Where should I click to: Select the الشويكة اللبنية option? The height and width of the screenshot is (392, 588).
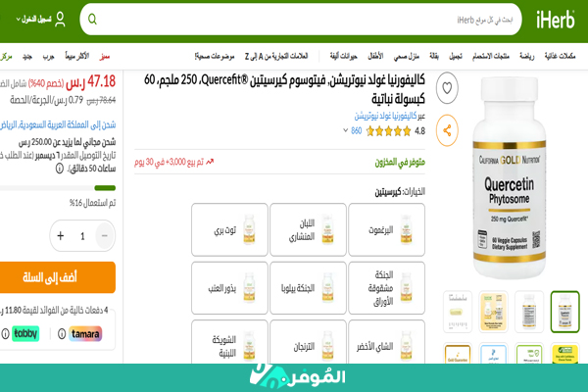229,342
